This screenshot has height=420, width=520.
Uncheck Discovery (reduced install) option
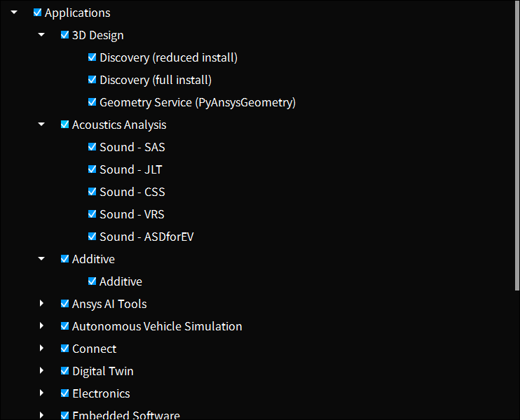pos(93,57)
